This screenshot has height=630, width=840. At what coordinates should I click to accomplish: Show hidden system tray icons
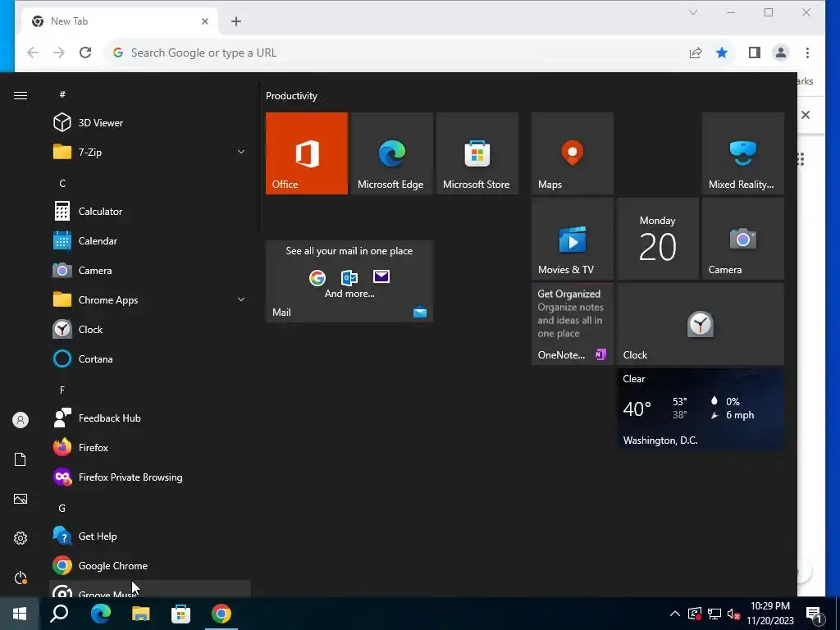tap(675, 614)
